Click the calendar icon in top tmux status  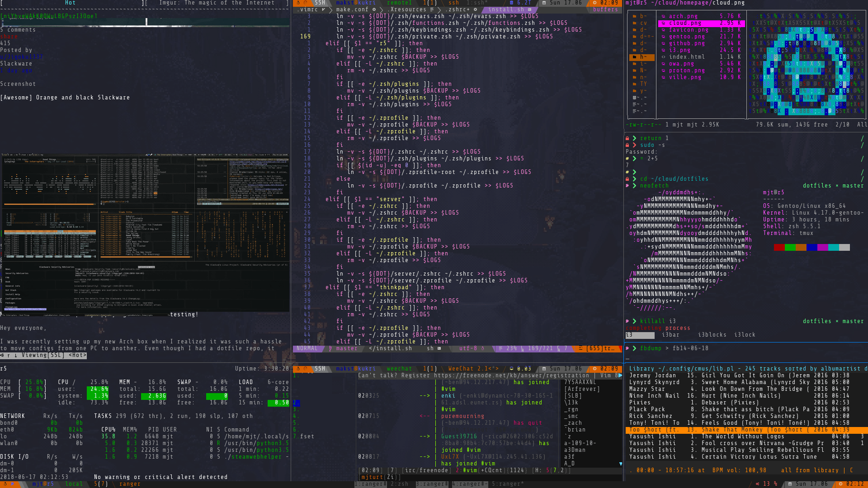tap(544, 3)
